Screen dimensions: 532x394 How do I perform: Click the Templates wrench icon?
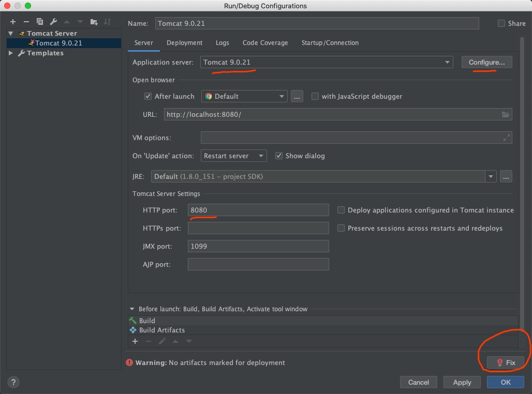tap(21, 53)
